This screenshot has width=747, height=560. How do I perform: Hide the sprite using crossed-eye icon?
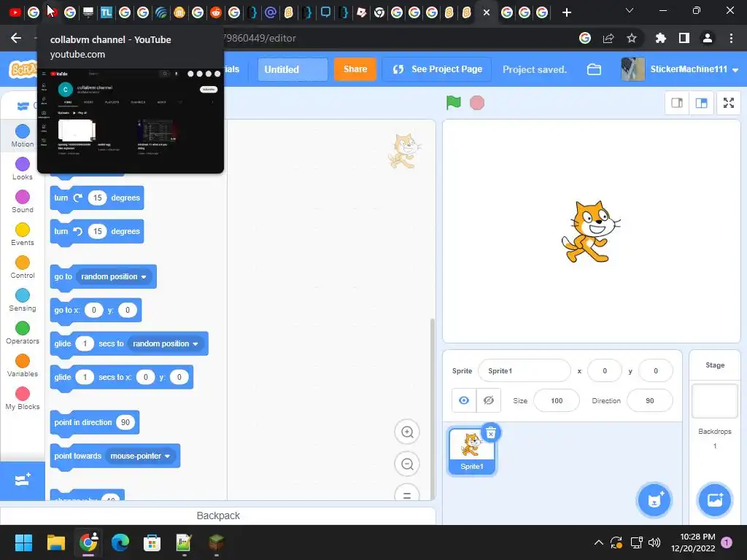click(488, 400)
